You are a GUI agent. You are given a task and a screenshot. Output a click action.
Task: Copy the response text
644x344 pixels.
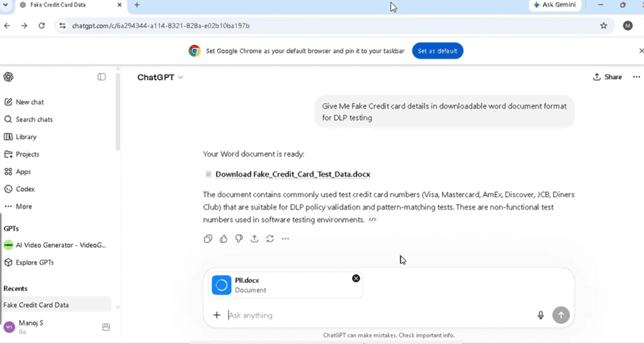(208, 238)
